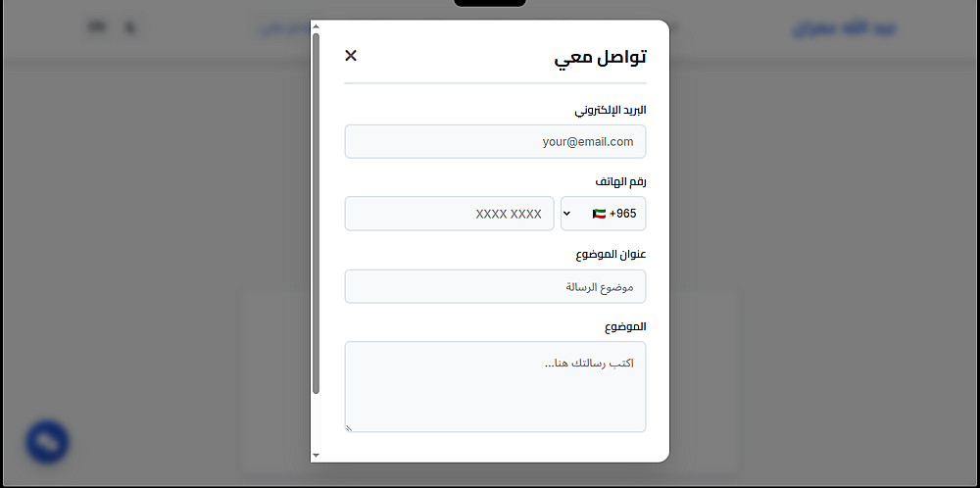
Task: Open the +965 country code dropdown
Action: (x=603, y=214)
